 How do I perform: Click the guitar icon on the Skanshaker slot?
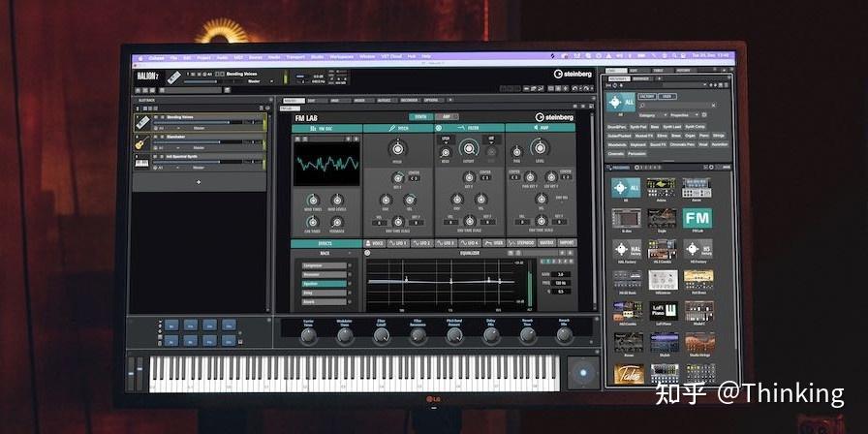pos(142,142)
